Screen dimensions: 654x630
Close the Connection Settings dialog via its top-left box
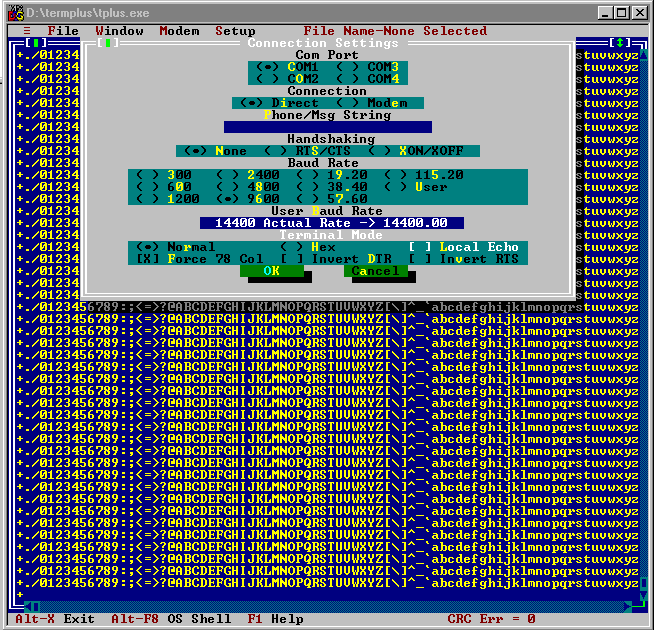108,43
